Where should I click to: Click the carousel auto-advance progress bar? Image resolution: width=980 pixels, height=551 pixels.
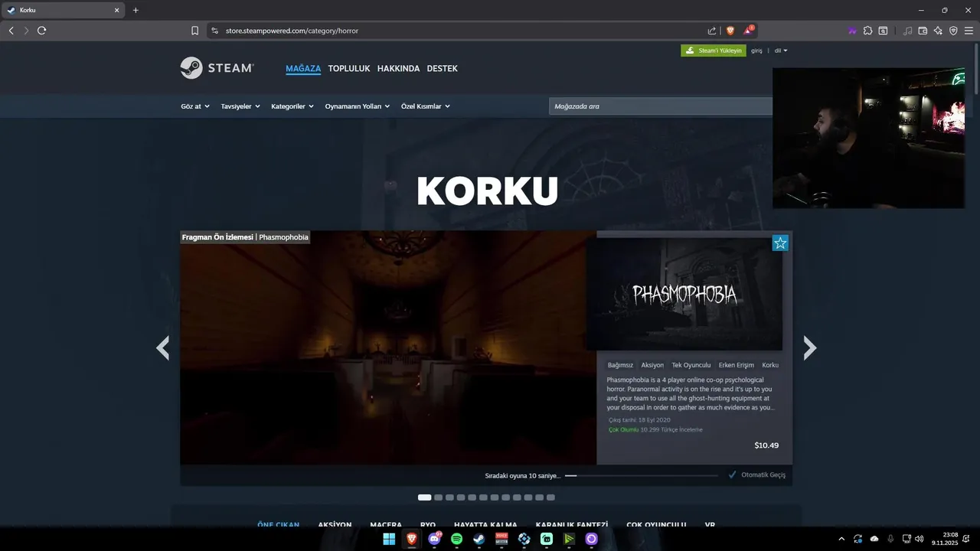coord(642,475)
